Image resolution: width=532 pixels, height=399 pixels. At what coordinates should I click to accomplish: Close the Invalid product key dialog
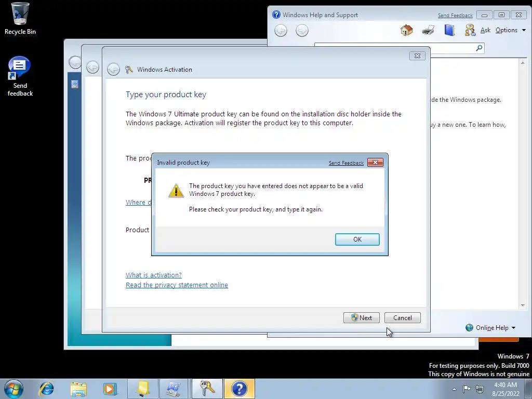[375, 163]
